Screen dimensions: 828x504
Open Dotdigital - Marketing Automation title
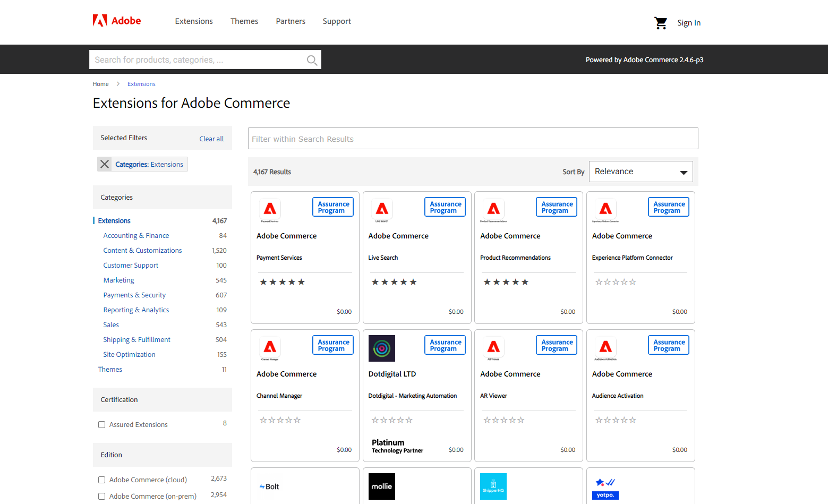click(412, 396)
